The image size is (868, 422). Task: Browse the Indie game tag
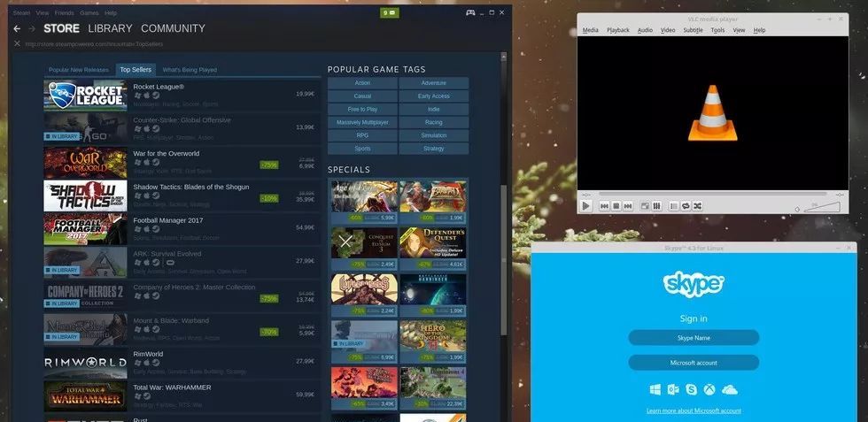(434, 110)
